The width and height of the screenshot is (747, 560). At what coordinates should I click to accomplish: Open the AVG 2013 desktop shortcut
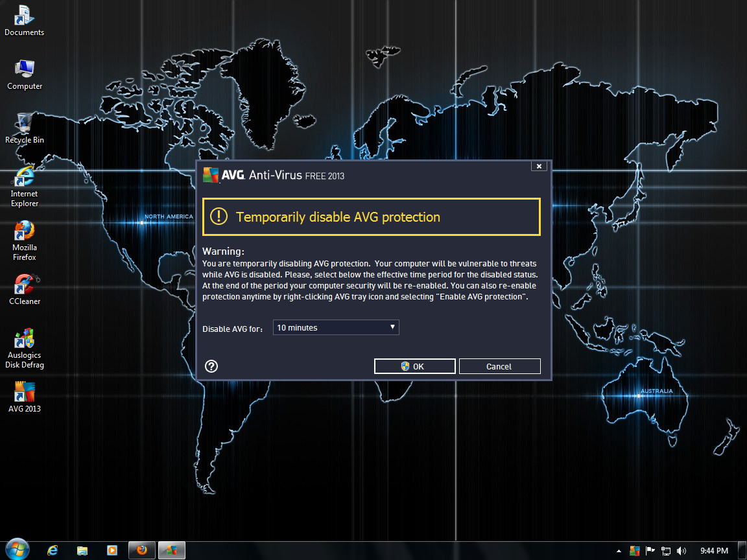(x=24, y=397)
